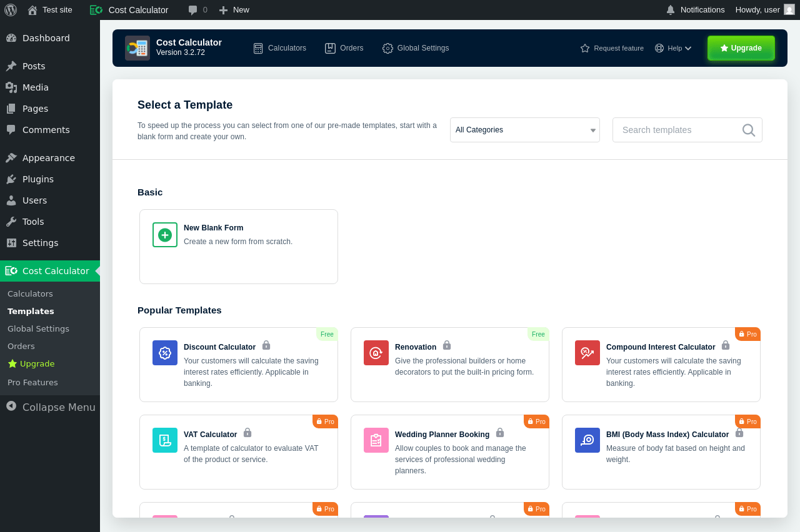The width and height of the screenshot is (800, 532).
Task: Click Cost Calculator link in admin bar
Action: [x=129, y=10]
